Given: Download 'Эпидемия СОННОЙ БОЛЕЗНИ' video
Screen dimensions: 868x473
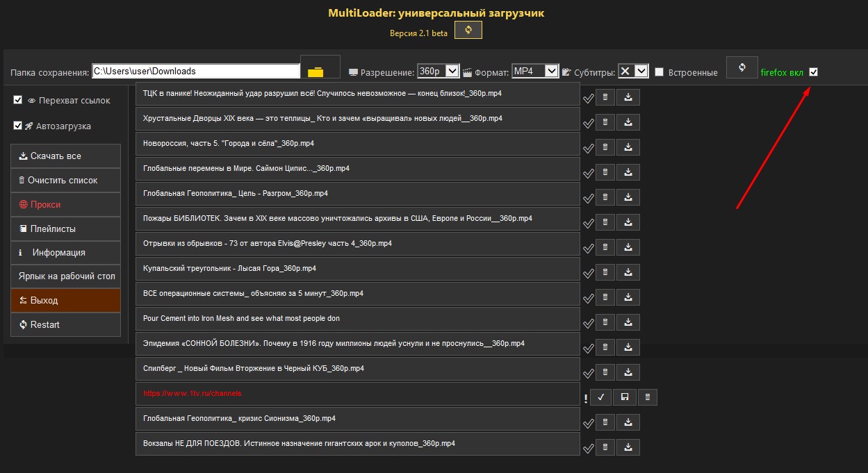Looking at the screenshot, I should (x=628, y=347).
